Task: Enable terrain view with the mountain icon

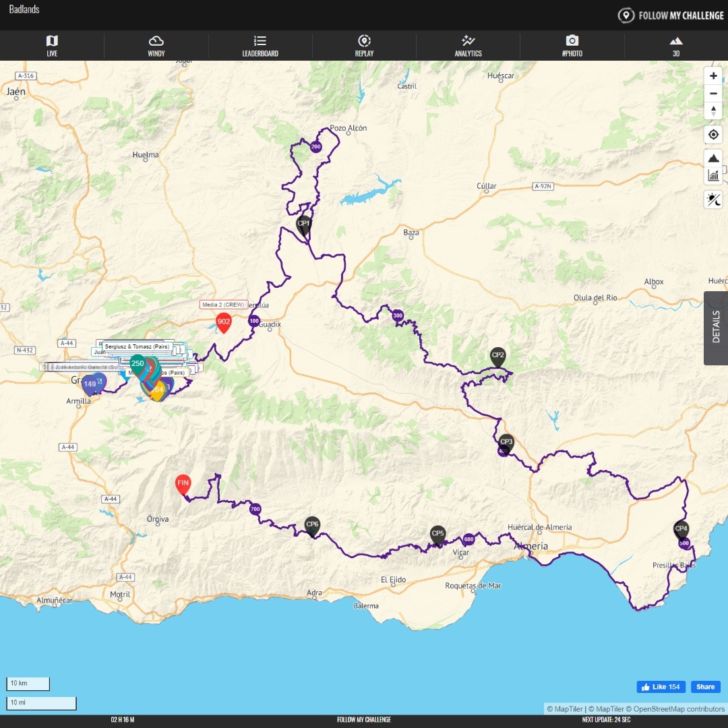Action: [x=713, y=157]
